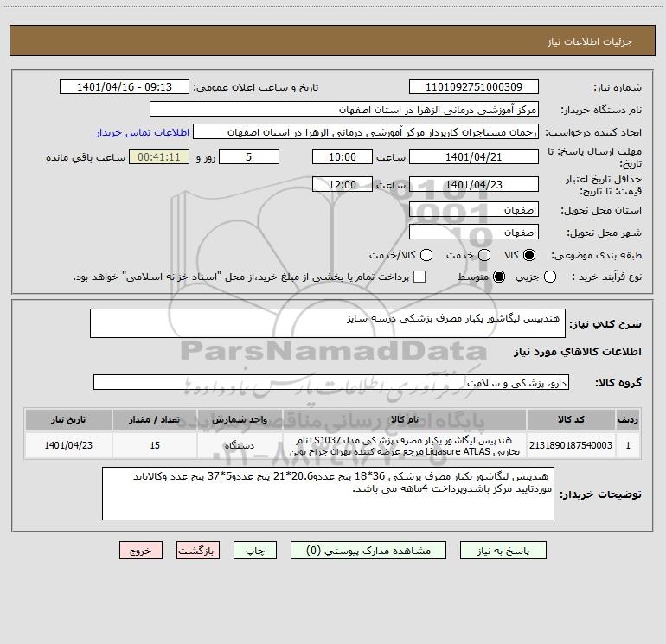Click the remaining time counter 00:41:11
The height and width of the screenshot is (644, 666).
pos(159,156)
